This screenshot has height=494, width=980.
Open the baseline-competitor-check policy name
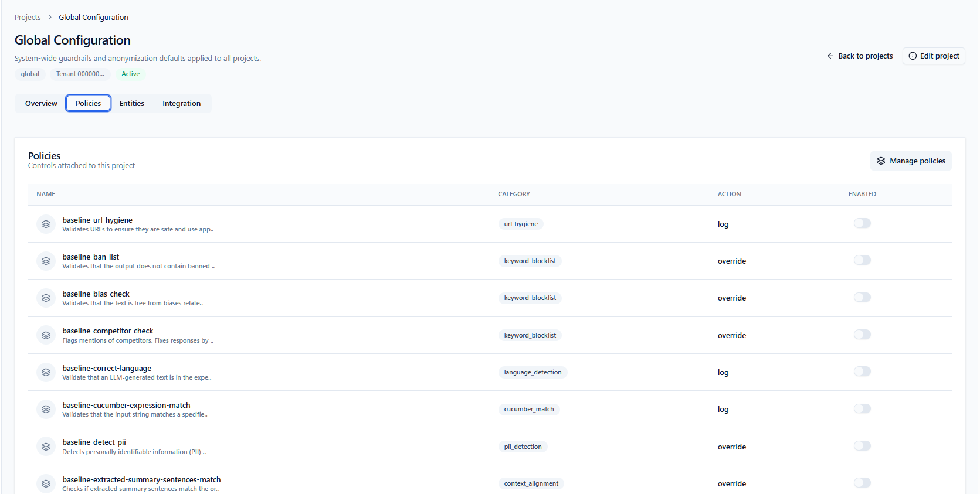coord(108,331)
